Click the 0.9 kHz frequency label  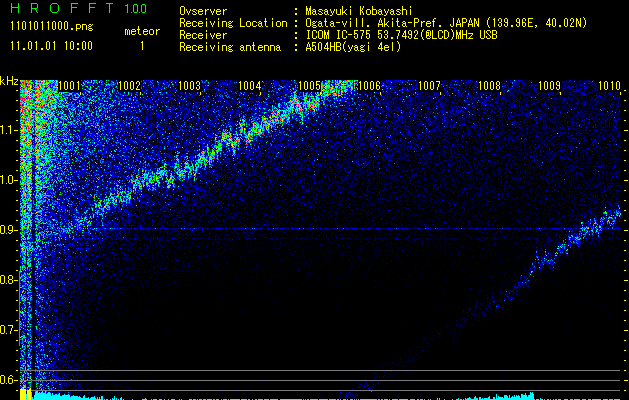click(9, 230)
